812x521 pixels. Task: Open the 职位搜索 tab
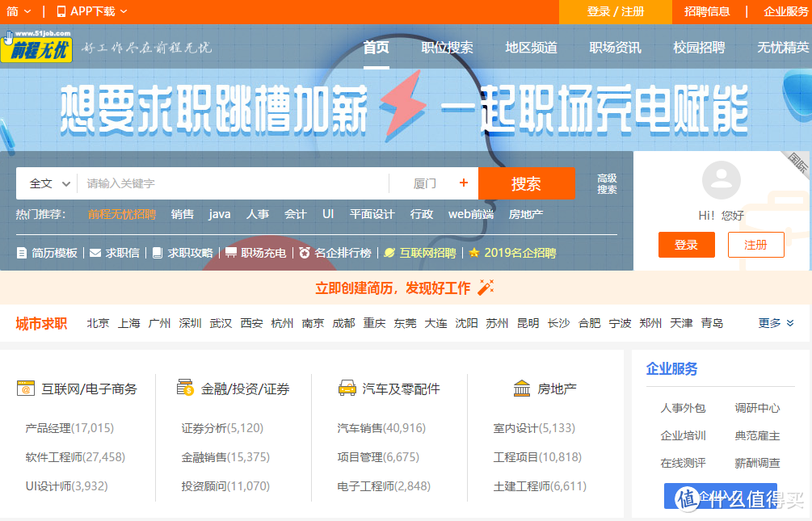click(447, 48)
